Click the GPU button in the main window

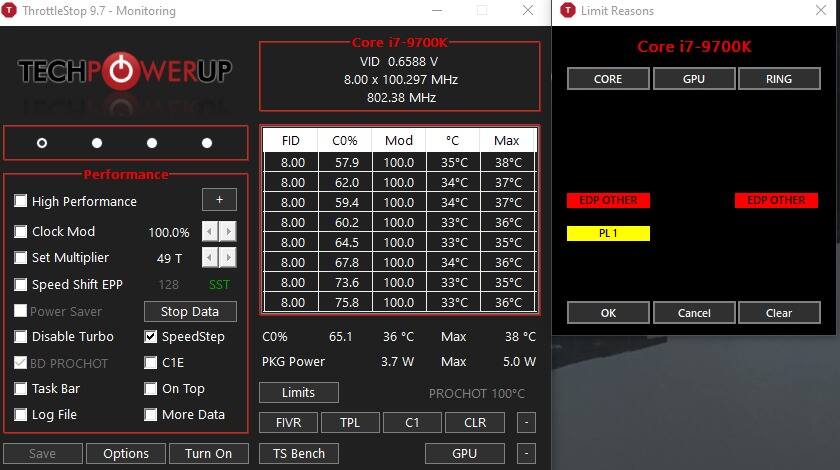(464, 453)
